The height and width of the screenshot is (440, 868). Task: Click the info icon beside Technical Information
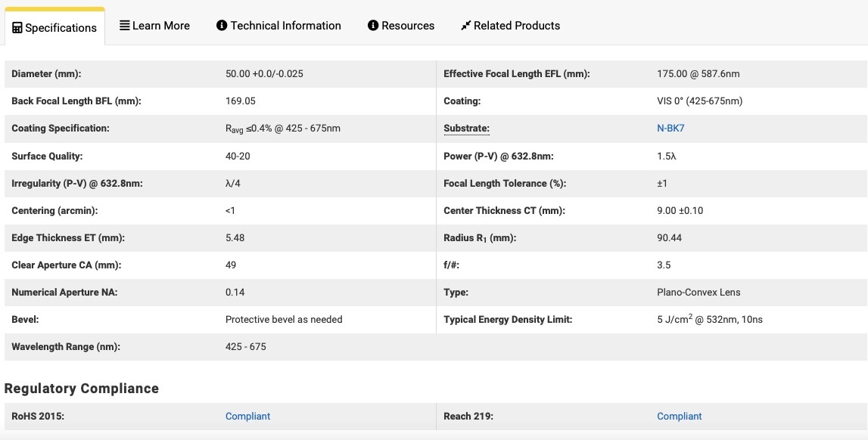222,26
